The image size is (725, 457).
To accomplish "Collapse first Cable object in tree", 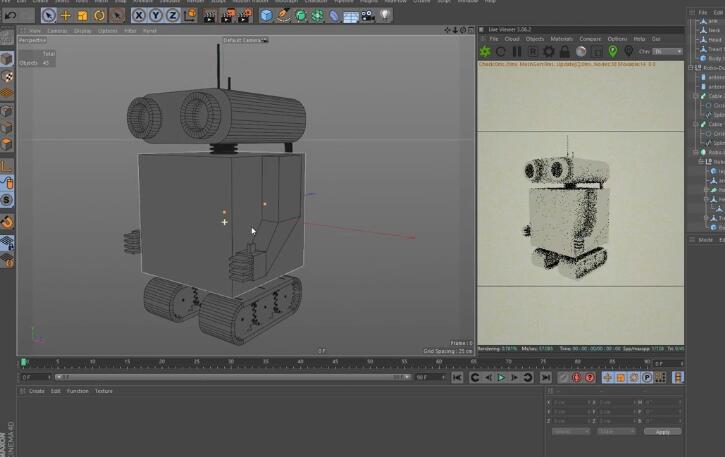I will (695, 96).
